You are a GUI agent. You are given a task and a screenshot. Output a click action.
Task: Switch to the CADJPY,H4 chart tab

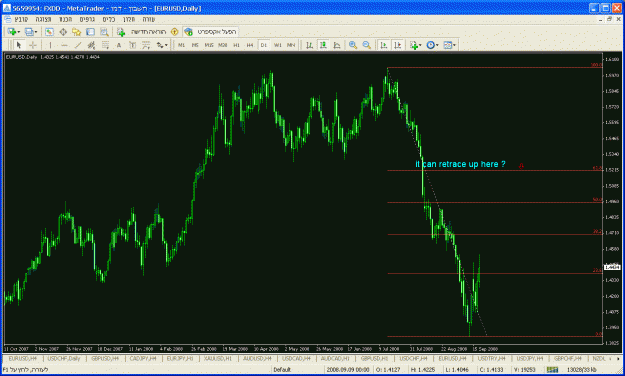143,358
